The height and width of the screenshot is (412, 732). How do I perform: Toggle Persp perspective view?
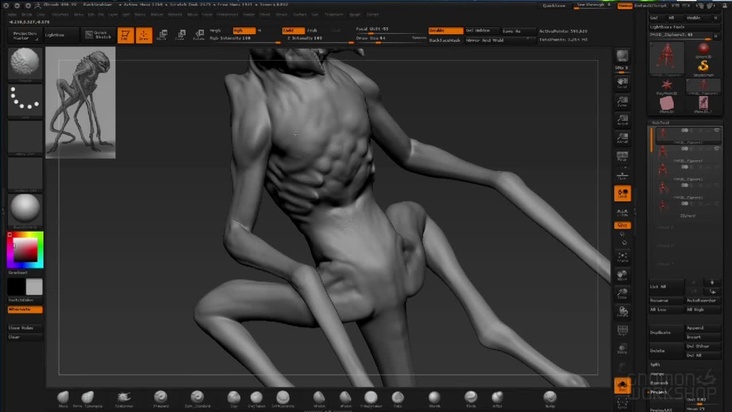622,156
